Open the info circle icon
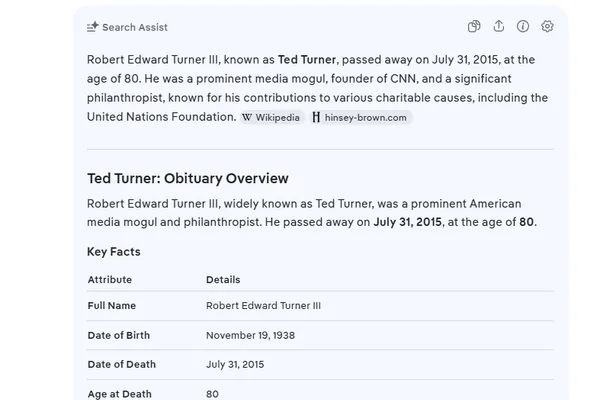This screenshot has height=400, width=600. 523,26
